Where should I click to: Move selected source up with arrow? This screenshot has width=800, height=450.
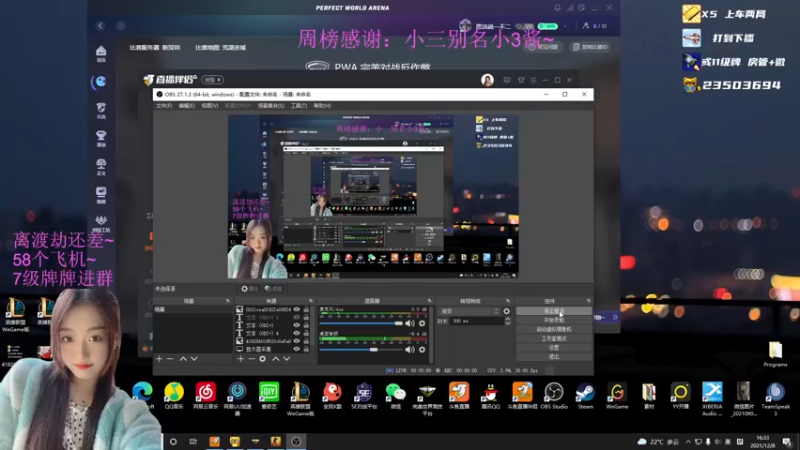[276, 359]
